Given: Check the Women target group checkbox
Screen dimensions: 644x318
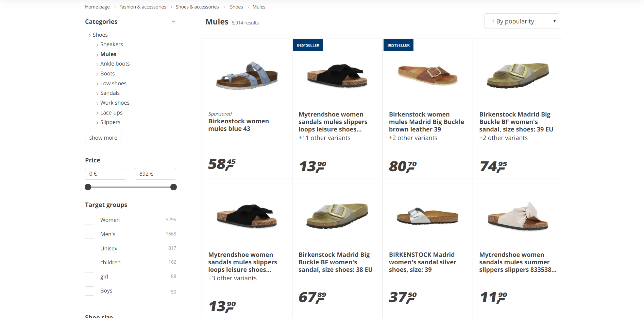Looking at the screenshot, I should pos(90,220).
